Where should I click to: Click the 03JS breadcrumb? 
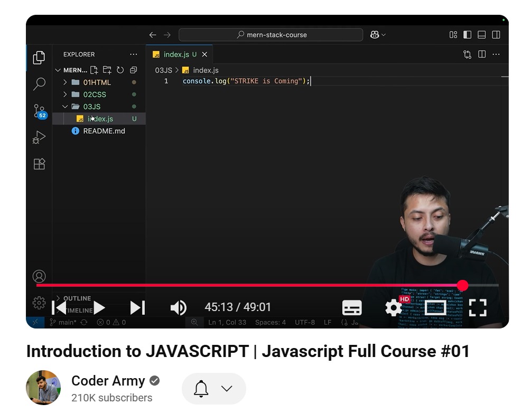click(x=164, y=71)
